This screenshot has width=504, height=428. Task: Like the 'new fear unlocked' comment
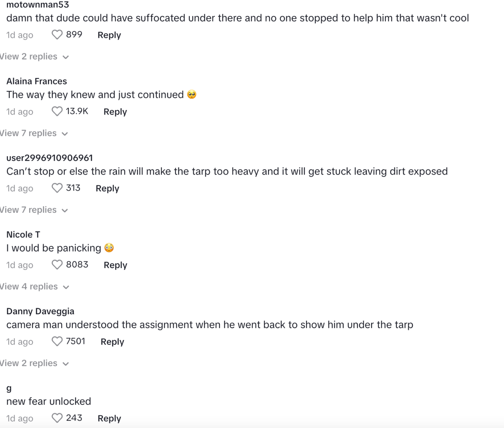pos(57,418)
